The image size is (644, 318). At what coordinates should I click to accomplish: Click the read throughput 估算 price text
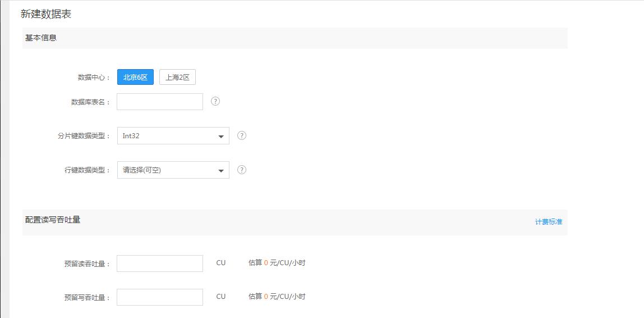pyautogui.click(x=277, y=262)
